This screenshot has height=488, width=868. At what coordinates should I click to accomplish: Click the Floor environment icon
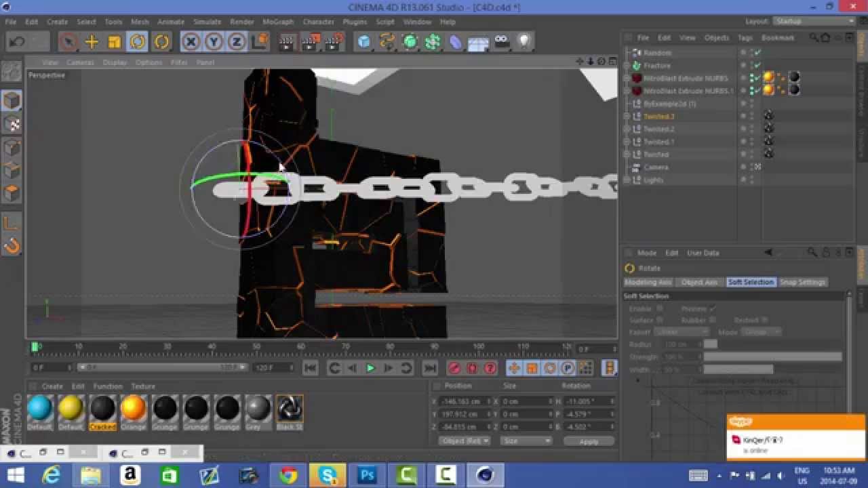479,43
